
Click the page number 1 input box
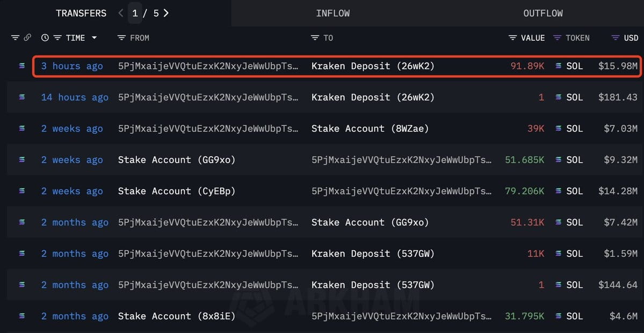pyautogui.click(x=135, y=13)
